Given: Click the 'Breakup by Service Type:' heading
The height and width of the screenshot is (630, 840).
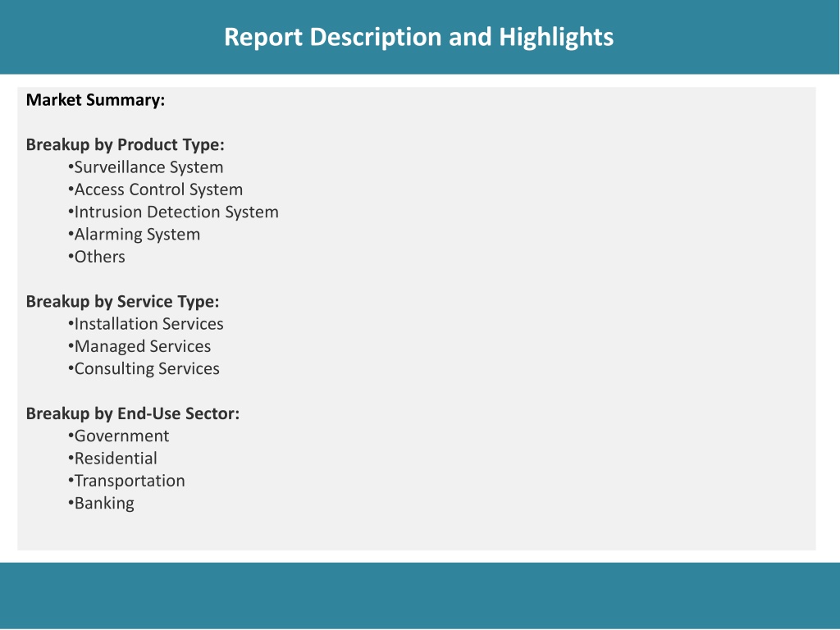Looking at the screenshot, I should (x=122, y=302).
